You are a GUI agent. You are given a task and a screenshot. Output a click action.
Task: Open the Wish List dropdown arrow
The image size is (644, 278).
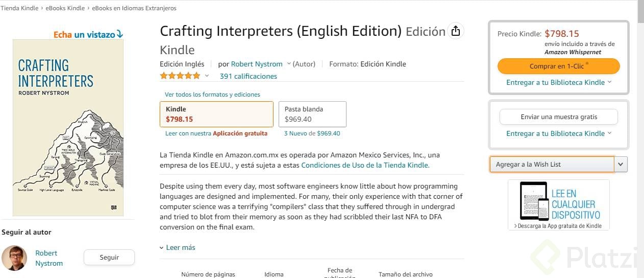click(x=621, y=164)
